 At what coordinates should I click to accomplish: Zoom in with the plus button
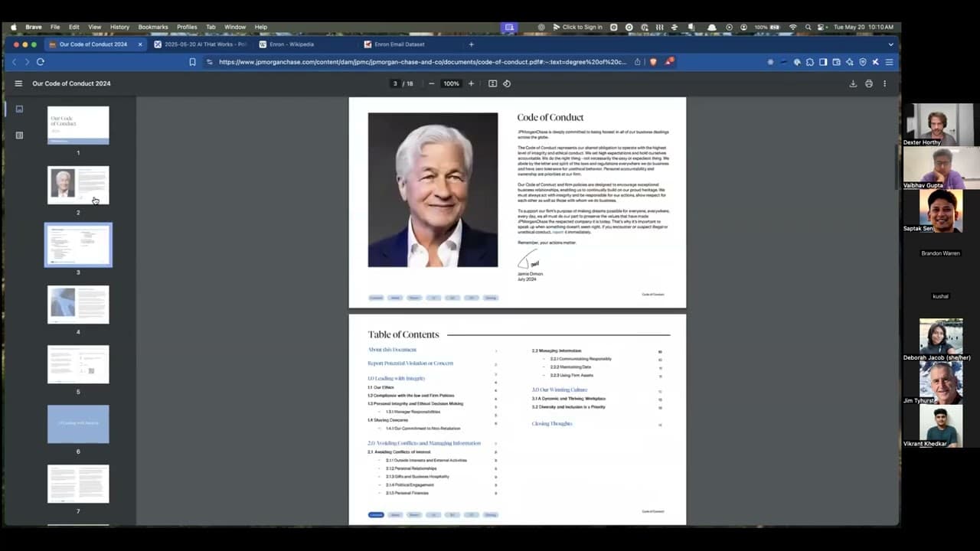click(x=471, y=83)
